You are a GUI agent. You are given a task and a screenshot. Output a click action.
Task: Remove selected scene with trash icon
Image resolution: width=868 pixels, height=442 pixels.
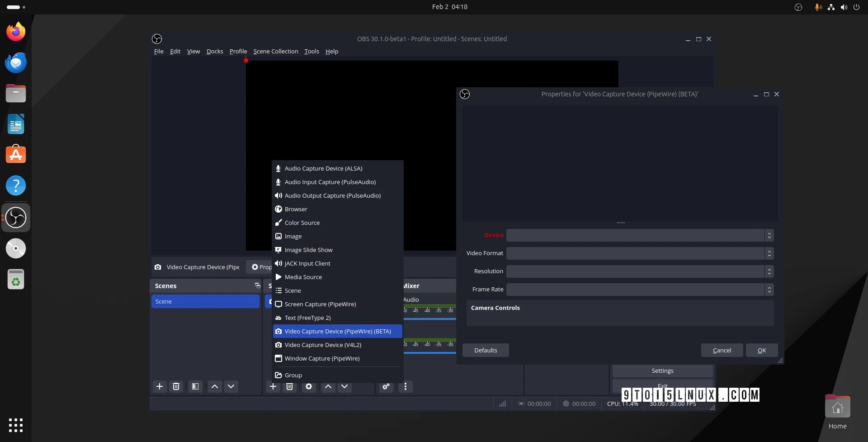coord(176,386)
